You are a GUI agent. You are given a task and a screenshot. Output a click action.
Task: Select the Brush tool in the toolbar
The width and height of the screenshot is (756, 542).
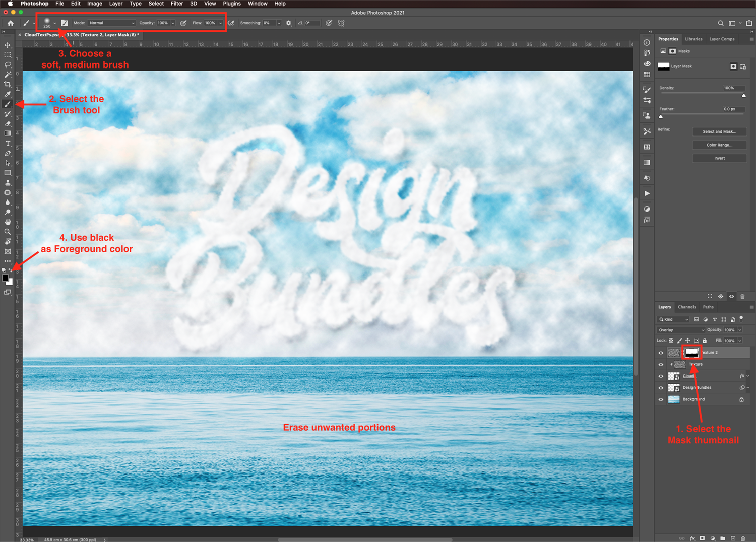[x=8, y=104]
